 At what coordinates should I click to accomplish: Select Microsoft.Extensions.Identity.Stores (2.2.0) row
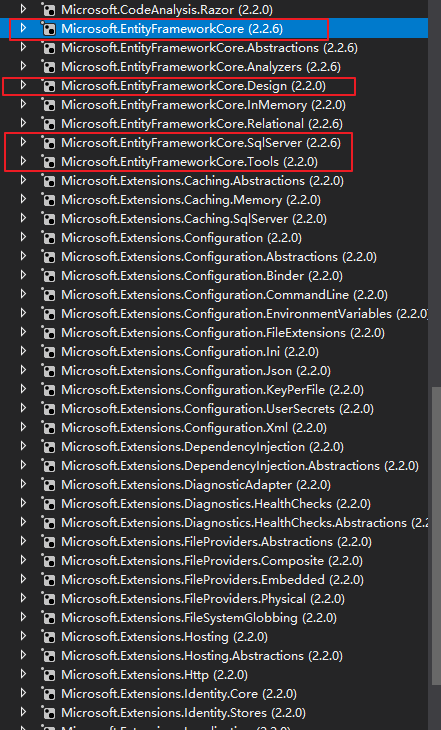point(214,712)
